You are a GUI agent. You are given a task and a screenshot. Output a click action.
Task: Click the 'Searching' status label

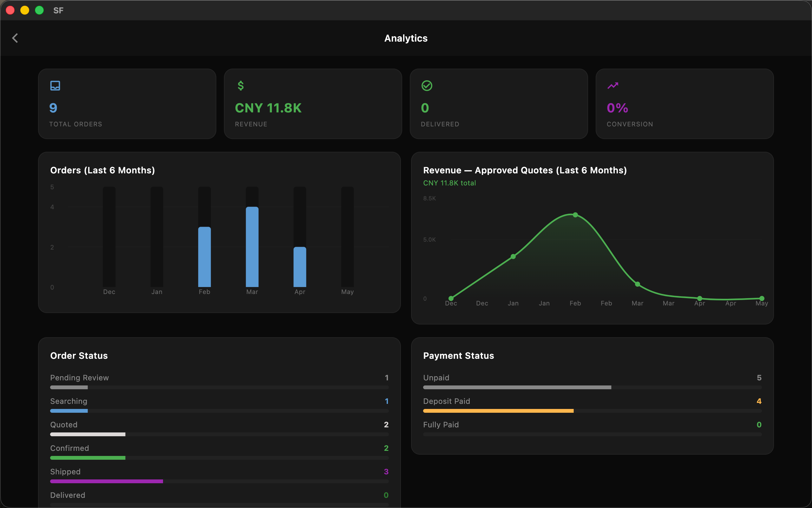tap(69, 401)
